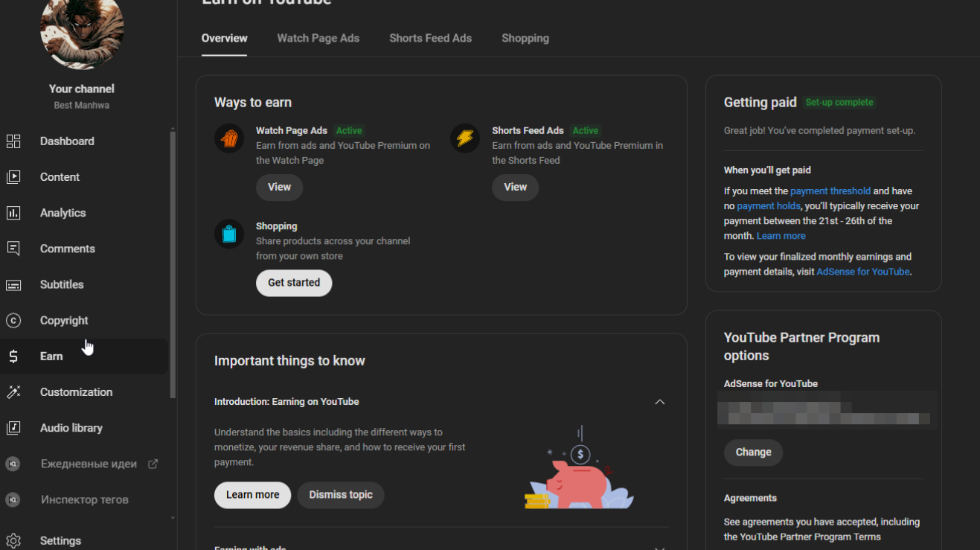Click the Dismiss topic button
Screen dimensions: 980x550
[341, 495]
